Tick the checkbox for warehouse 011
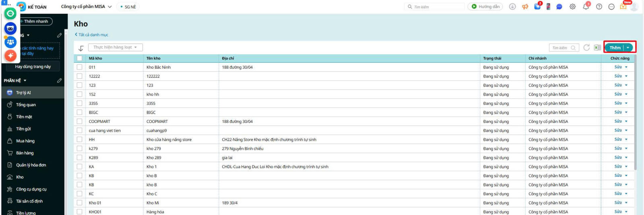The height and width of the screenshot is (215, 644). 80,67
